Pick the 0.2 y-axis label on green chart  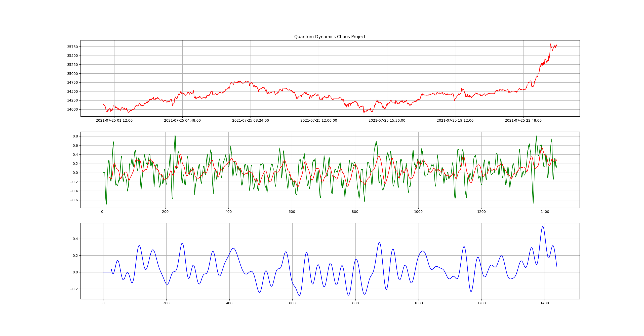(x=75, y=164)
